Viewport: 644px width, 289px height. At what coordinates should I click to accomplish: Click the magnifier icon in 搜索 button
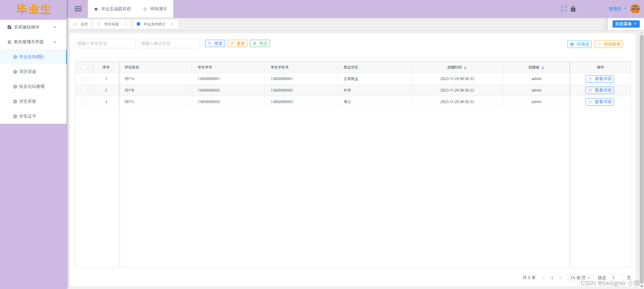(210, 43)
